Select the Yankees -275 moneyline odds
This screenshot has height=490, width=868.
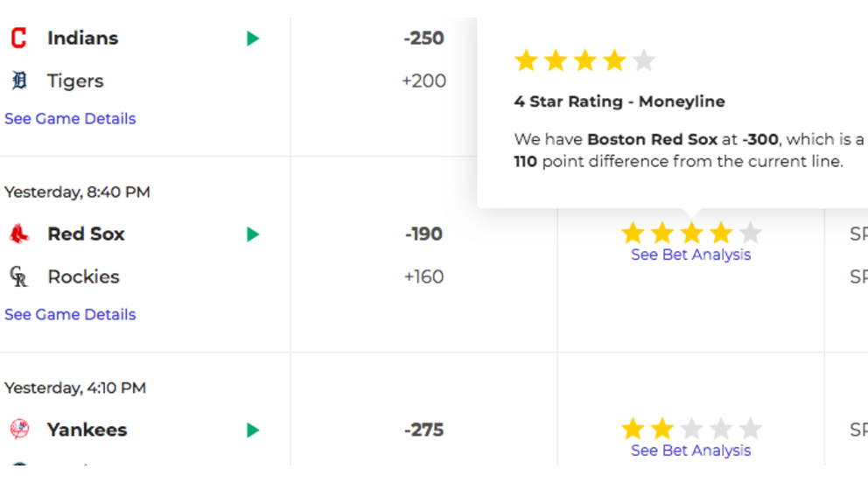(424, 430)
